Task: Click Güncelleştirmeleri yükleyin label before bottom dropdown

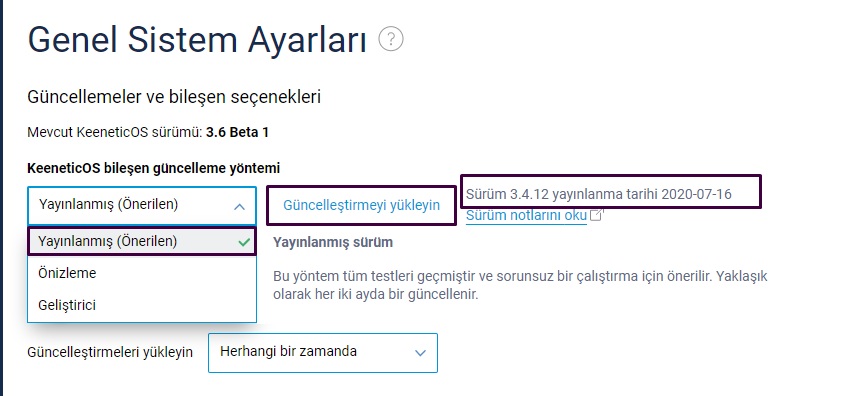Action: point(110,352)
